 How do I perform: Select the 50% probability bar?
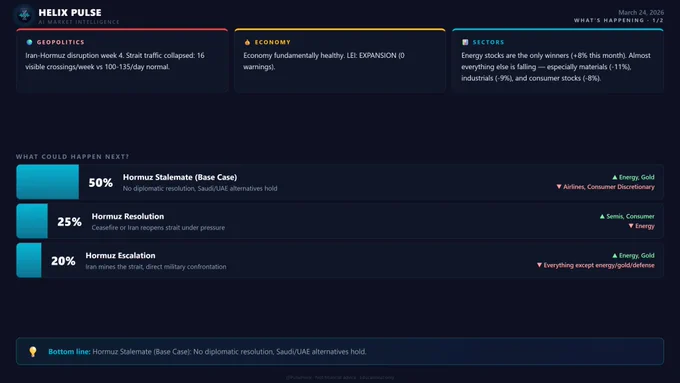48,182
